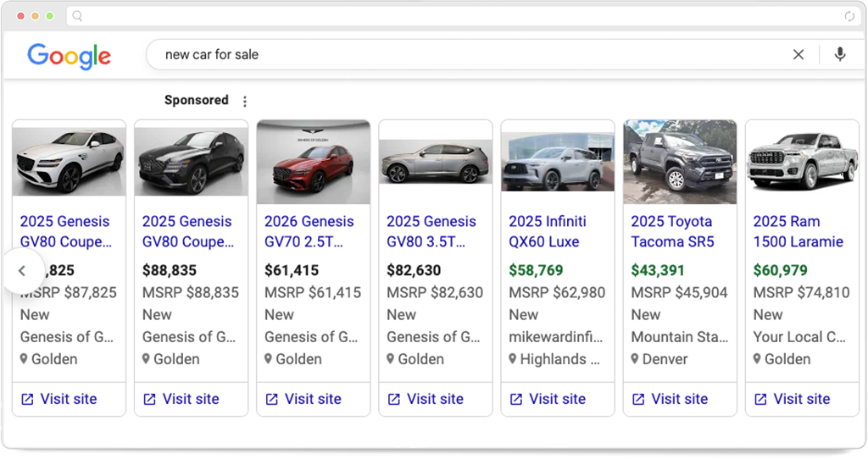Click the magnifier icon in address bar
868x459 pixels.
pos(77,16)
